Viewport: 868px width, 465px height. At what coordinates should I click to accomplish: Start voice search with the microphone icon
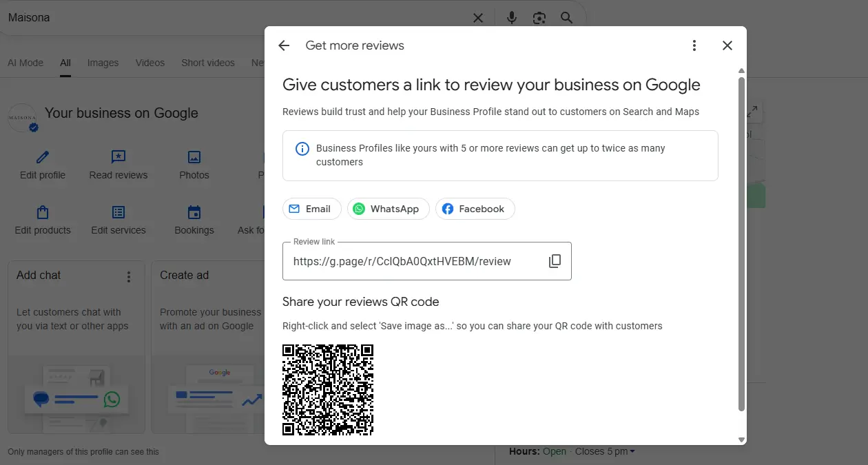[512, 18]
